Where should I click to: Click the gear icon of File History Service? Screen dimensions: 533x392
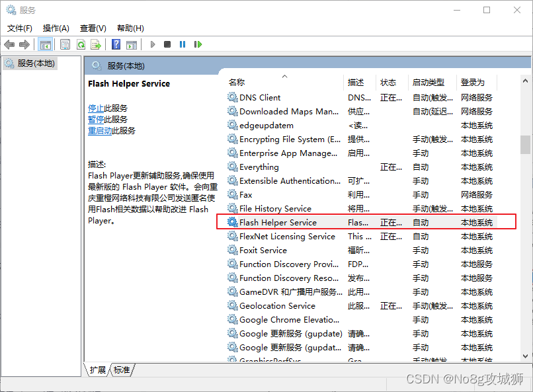233,209
